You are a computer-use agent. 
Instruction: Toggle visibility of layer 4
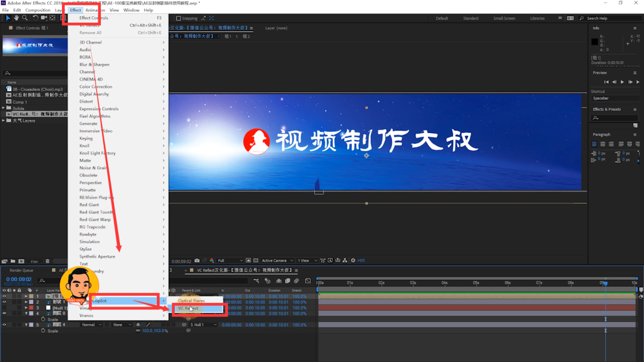[x=5, y=314]
